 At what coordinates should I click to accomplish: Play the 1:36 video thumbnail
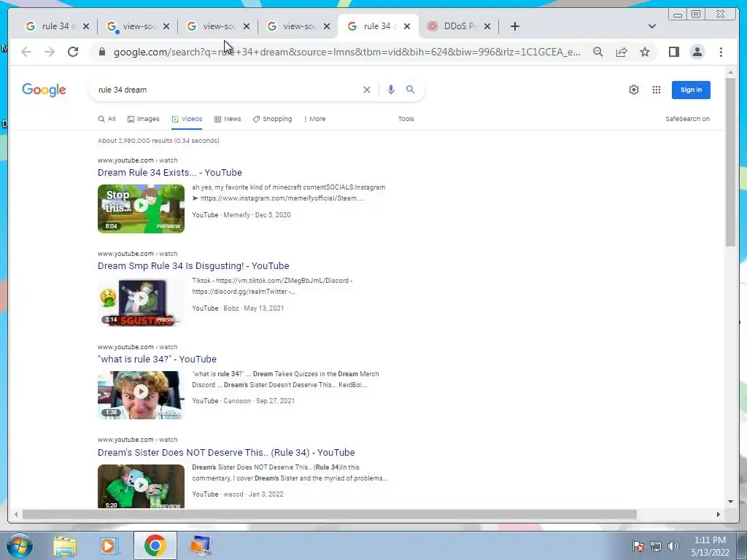[x=141, y=395]
